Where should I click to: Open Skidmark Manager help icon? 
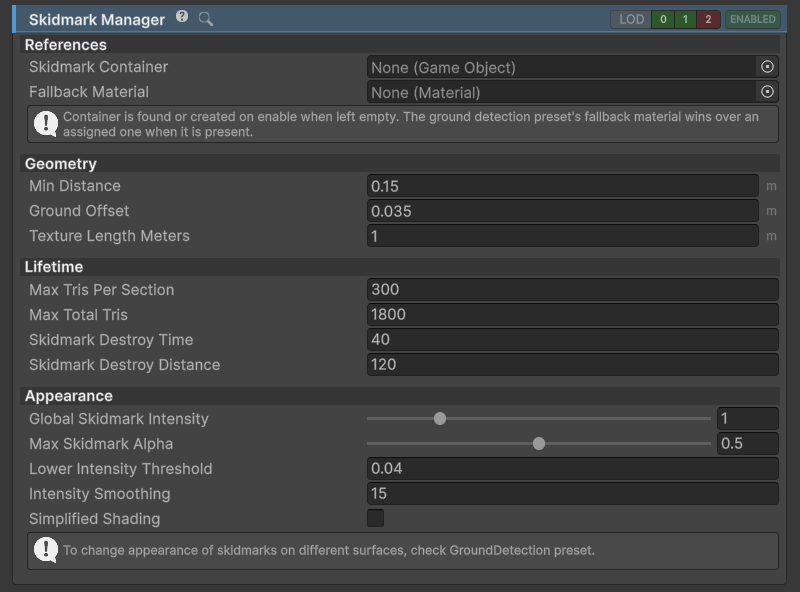click(182, 17)
